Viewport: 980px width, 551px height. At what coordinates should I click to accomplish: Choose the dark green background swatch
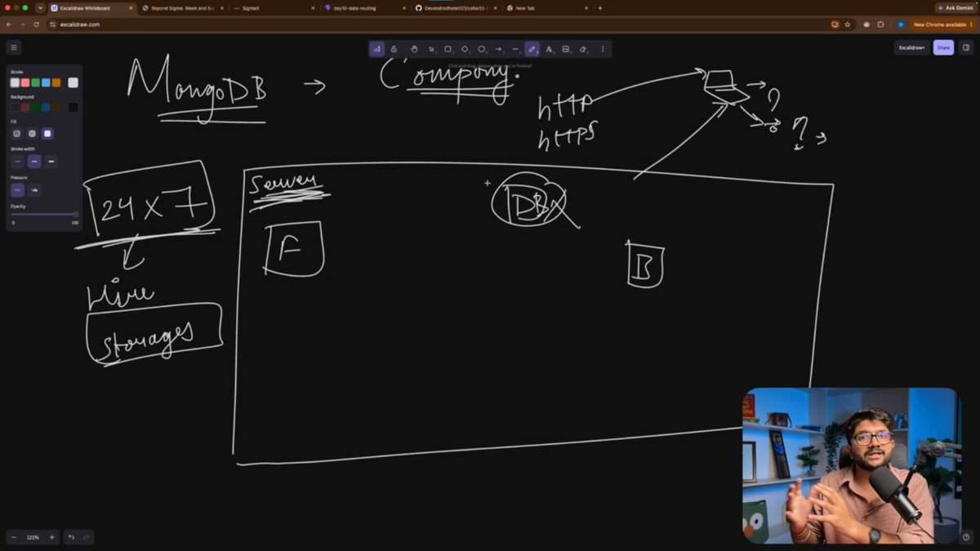click(x=36, y=108)
